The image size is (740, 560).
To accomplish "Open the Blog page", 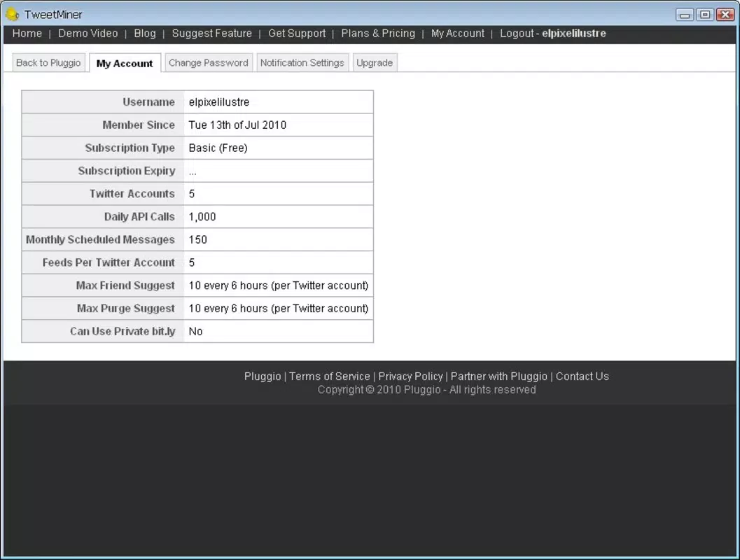I will coord(145,34).
